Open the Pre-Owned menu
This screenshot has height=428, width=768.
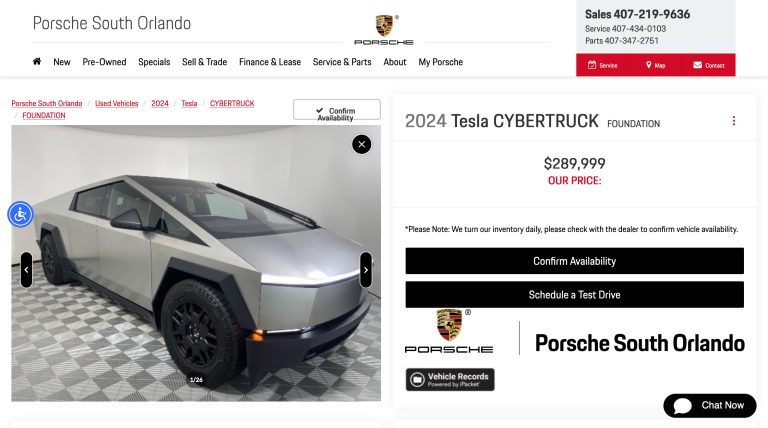(x=104, y=62)
